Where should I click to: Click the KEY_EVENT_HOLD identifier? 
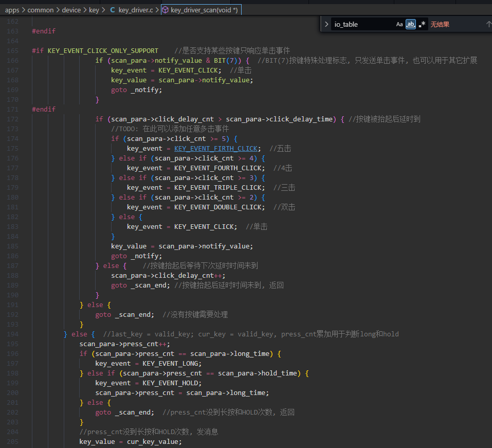coord(170,383)
